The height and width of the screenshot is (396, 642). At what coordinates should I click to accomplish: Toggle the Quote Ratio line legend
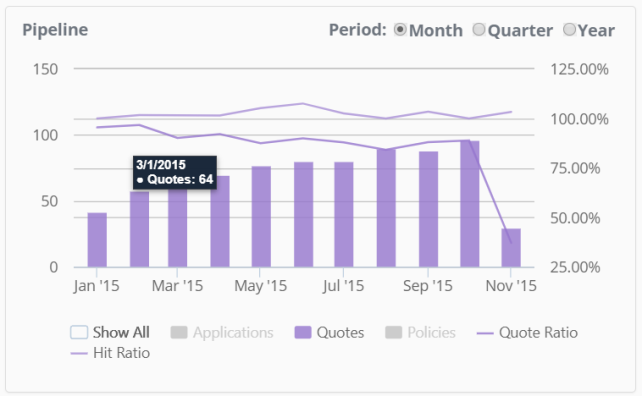485,333
